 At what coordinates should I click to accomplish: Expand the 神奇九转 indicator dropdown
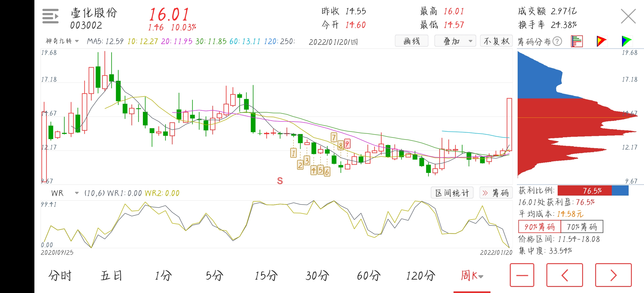[62, 41]
